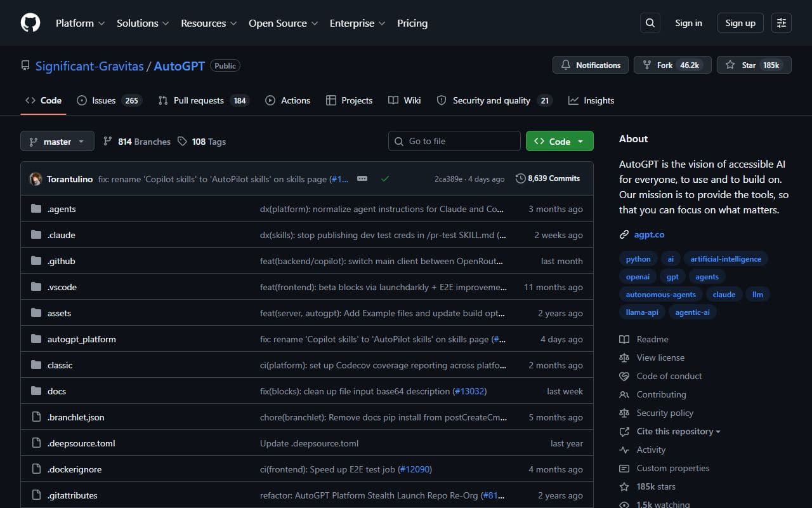Go to the Actions tab
The height and width of the screenshot is (508, 812).
(287, 100)
